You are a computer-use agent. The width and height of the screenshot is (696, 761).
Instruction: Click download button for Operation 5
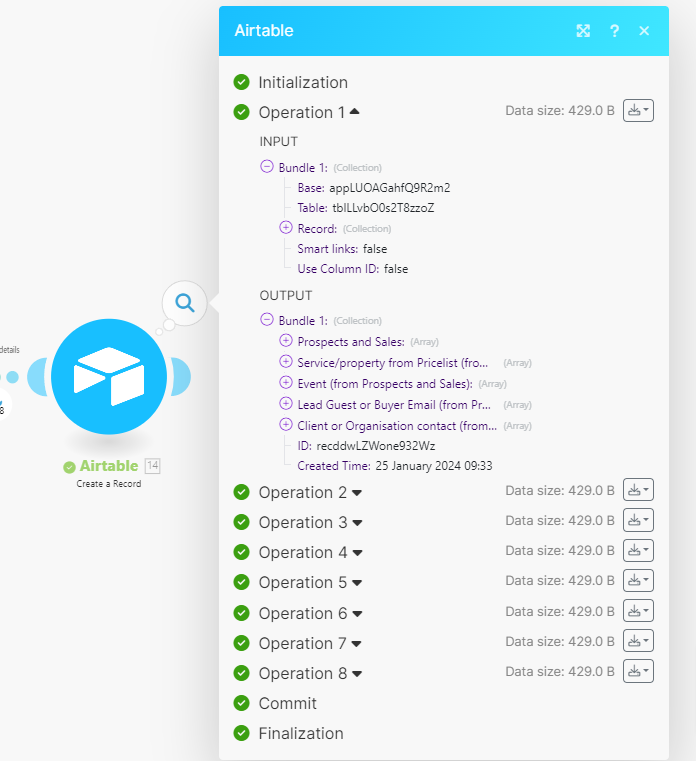(x=638, y=580)
